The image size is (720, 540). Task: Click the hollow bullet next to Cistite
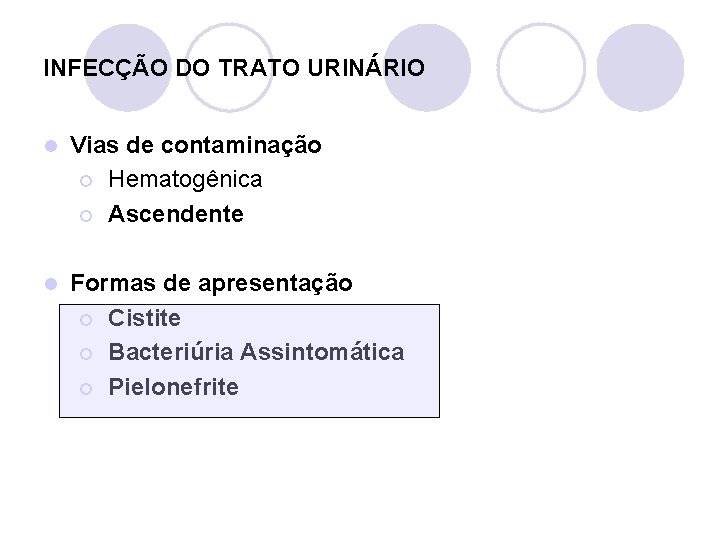tap(87, 319)
